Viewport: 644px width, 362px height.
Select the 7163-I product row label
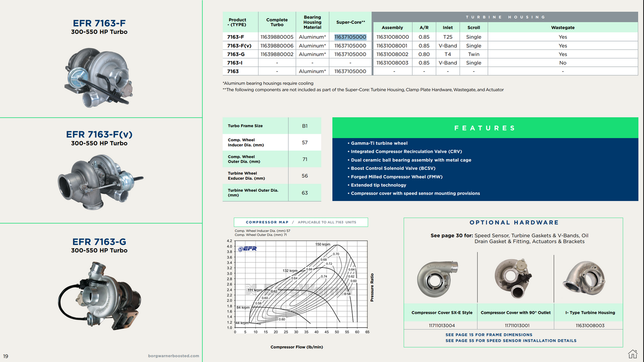click(235, 63)
